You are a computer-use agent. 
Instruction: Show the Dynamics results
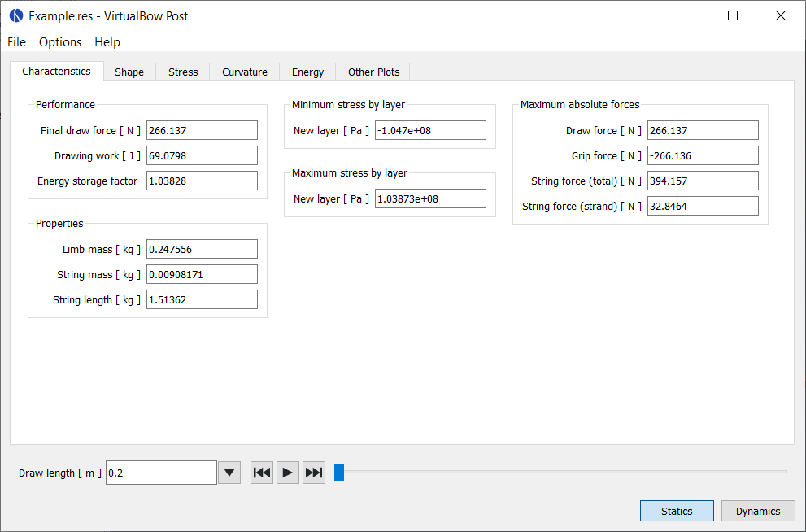tap(758, 511)
